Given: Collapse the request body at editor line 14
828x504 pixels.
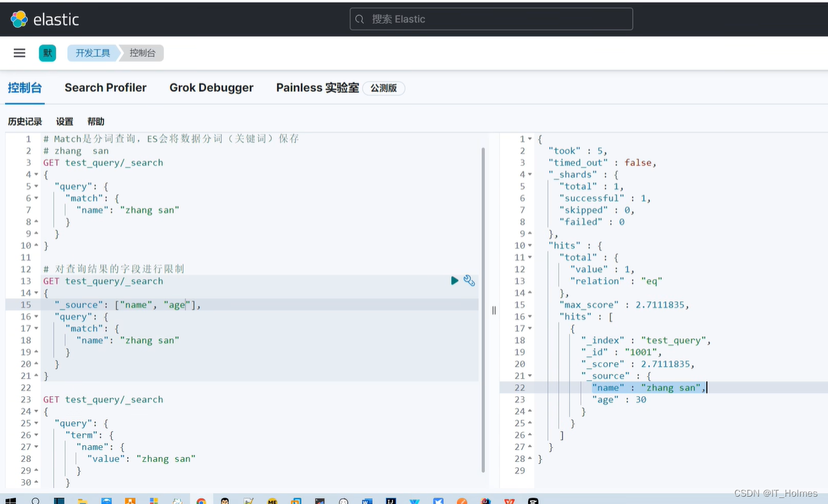Looking at the screenshot, I should (36, 293).
